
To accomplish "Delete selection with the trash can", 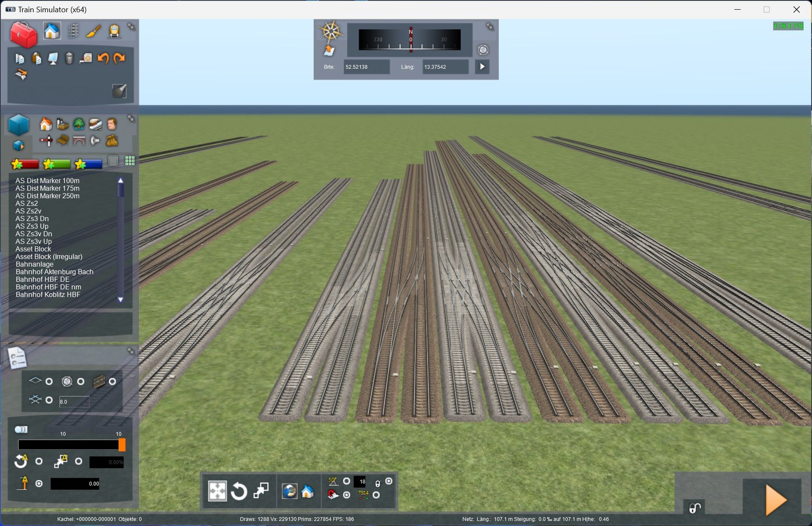I will coord(69,58).
